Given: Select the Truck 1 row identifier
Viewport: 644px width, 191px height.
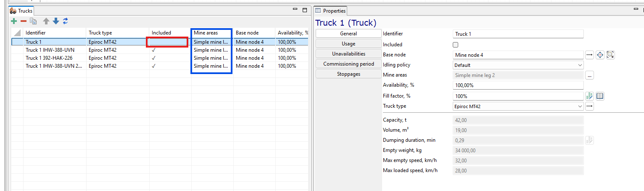Looking at the screenshot, I should [34, 42].
